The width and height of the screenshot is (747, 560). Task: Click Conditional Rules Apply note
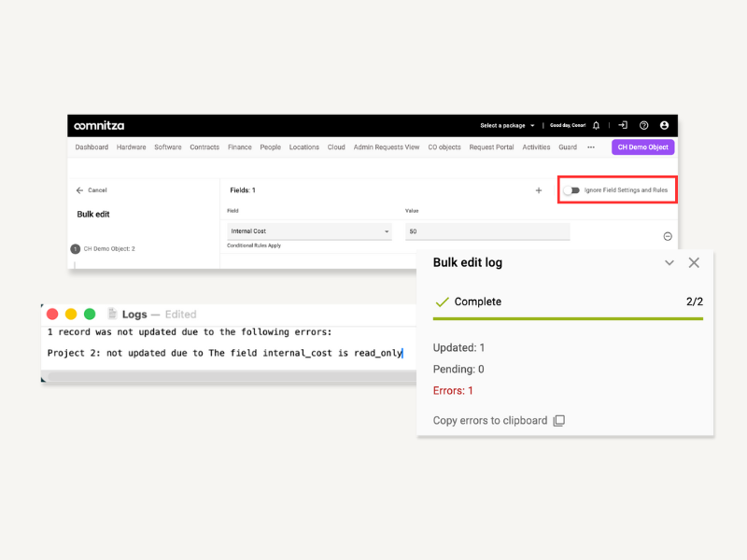click(254, 245)
